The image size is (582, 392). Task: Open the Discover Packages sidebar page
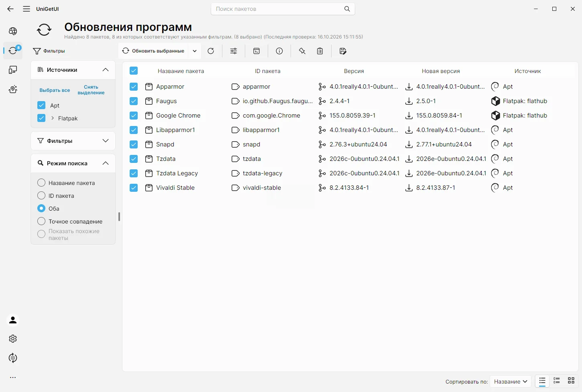click(x=13, y=31)
